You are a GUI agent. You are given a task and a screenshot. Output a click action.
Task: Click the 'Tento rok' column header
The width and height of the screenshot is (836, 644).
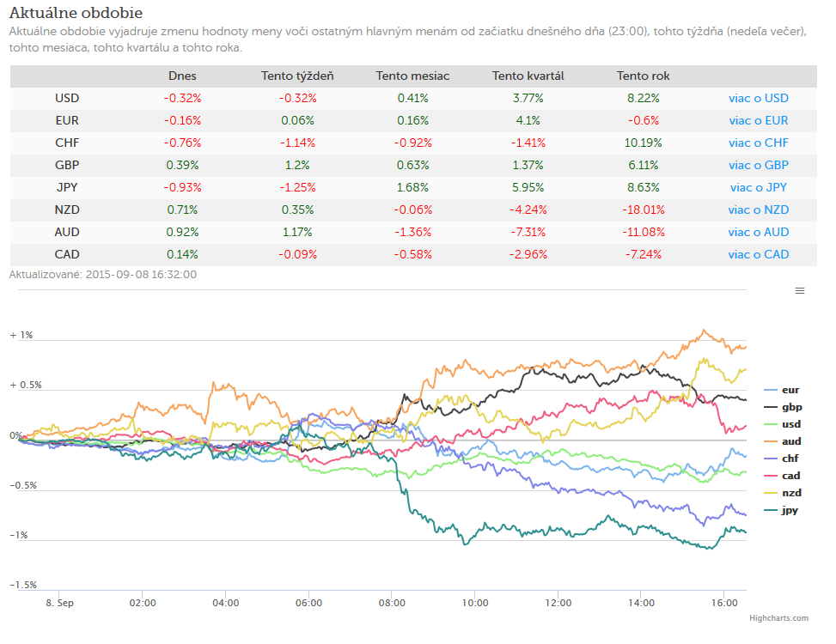(x=643, y=76)
